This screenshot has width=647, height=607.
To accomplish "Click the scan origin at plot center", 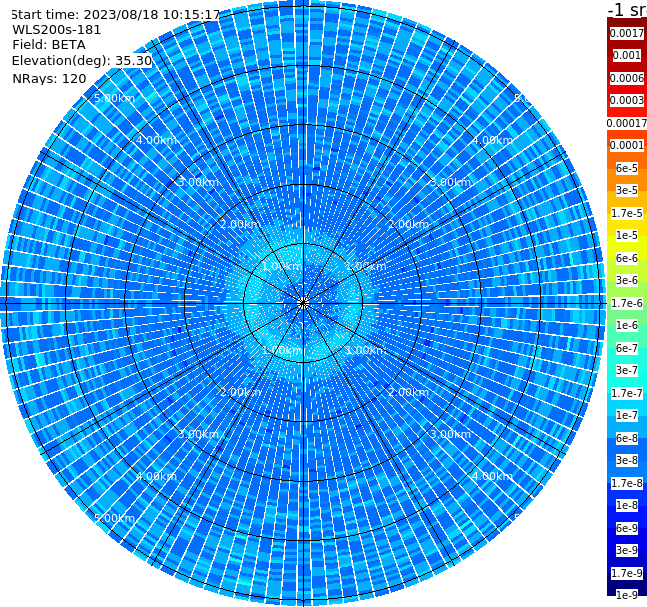I will (x=303, y=303).
